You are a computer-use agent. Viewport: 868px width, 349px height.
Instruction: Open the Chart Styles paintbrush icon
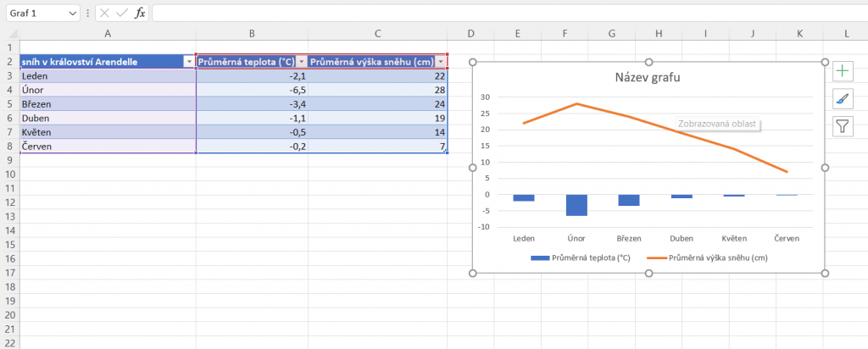pyautogui.click(x=843, y=99)
